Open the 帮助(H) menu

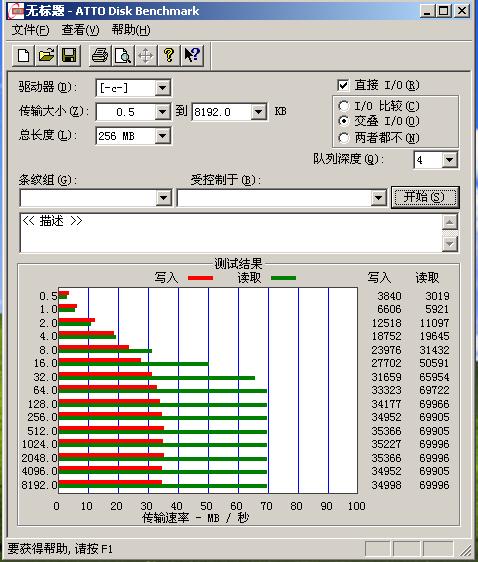pyautogui.click(x=131, y=30)
